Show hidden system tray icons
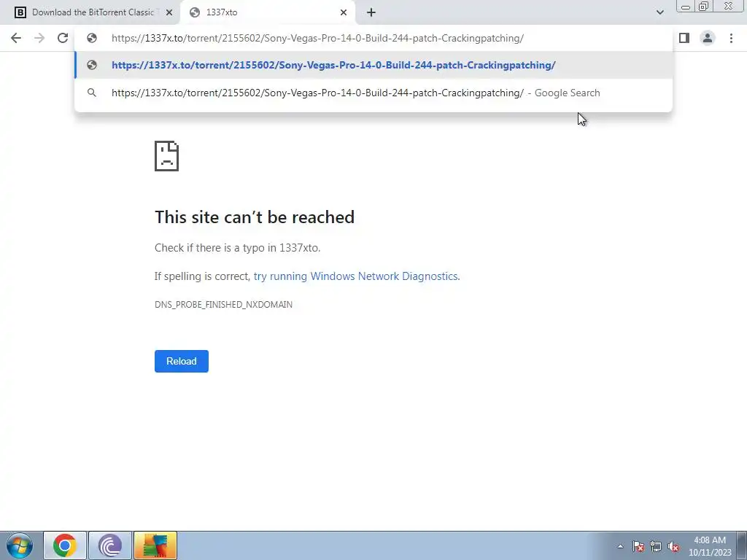Image resolution: width=747 pixels, height=560 pixels. [x=620, y=546]
